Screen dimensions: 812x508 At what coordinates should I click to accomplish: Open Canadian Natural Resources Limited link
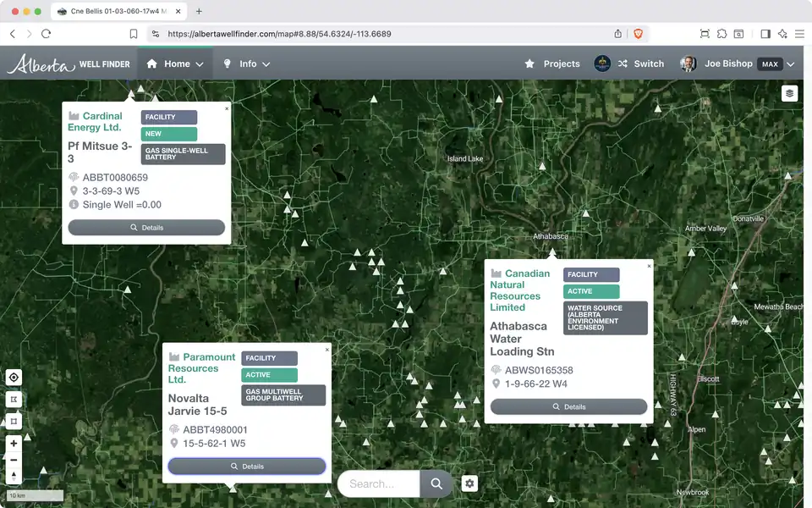coord(520,290)
